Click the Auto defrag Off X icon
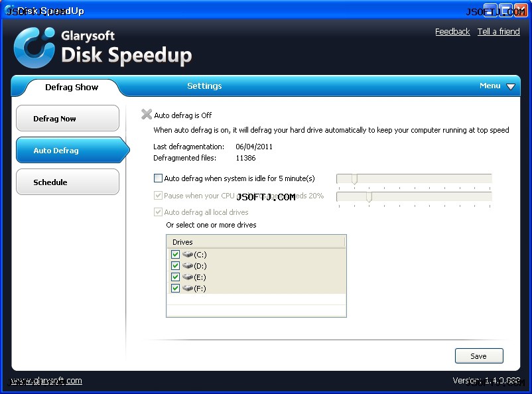The height and width of the screenshot is (394, 532). 147,114
